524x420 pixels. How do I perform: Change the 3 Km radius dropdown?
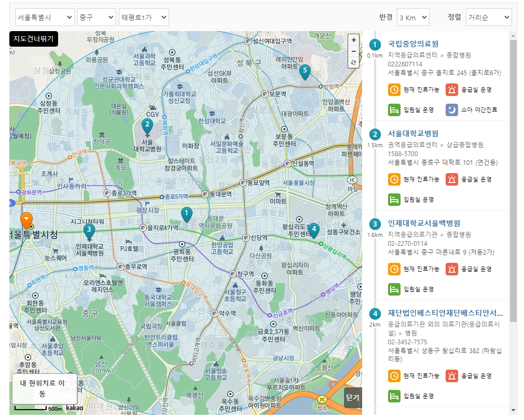pyautogui.click(x=413, y=17)
